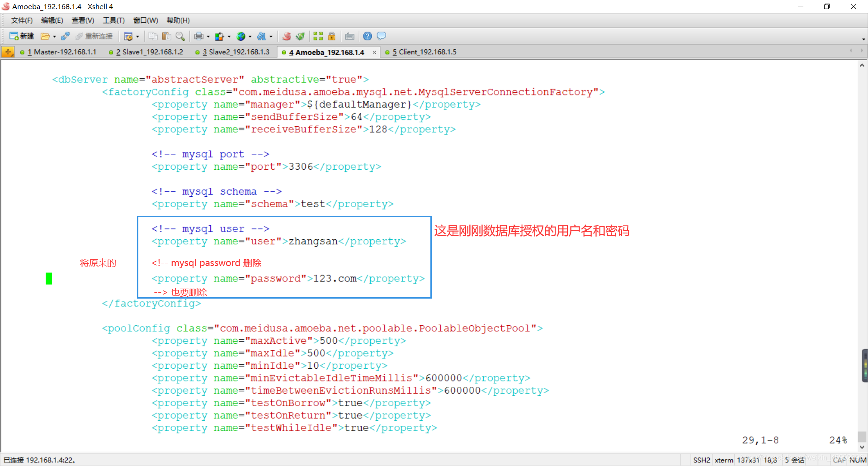Click the terminal scrollbar up arrow

tap(862, 65)
